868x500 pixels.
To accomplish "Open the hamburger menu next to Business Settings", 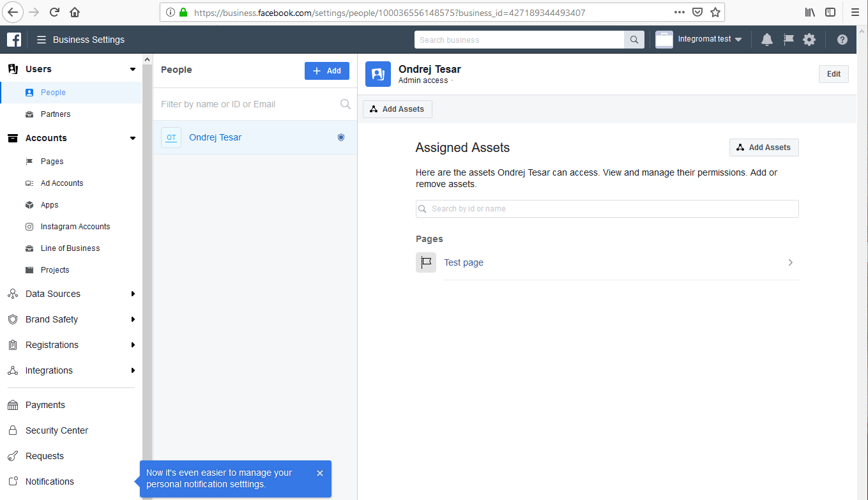I will (42, 40).
